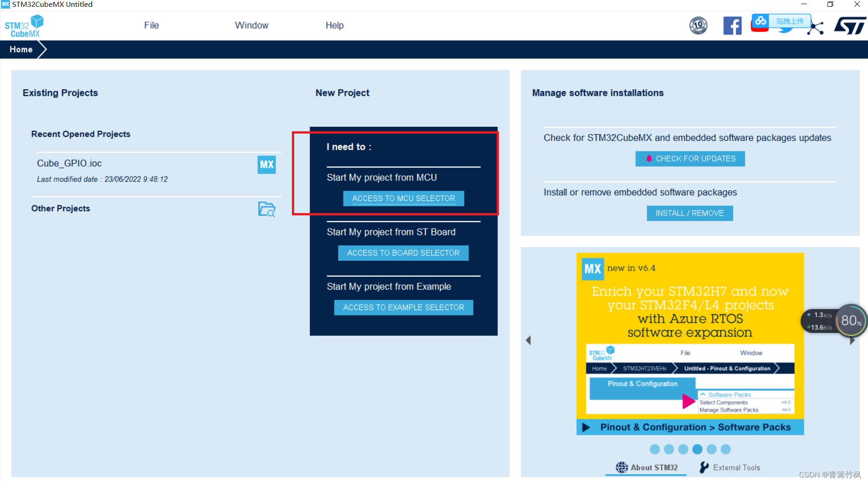
Task: Select the first carousel dot
Action: (655, 449)
